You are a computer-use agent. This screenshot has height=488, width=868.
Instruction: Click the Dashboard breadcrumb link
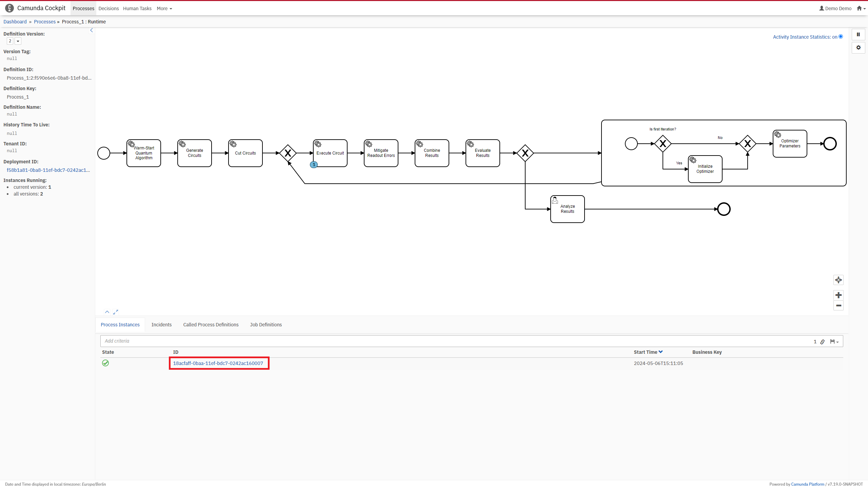(15, 21)
